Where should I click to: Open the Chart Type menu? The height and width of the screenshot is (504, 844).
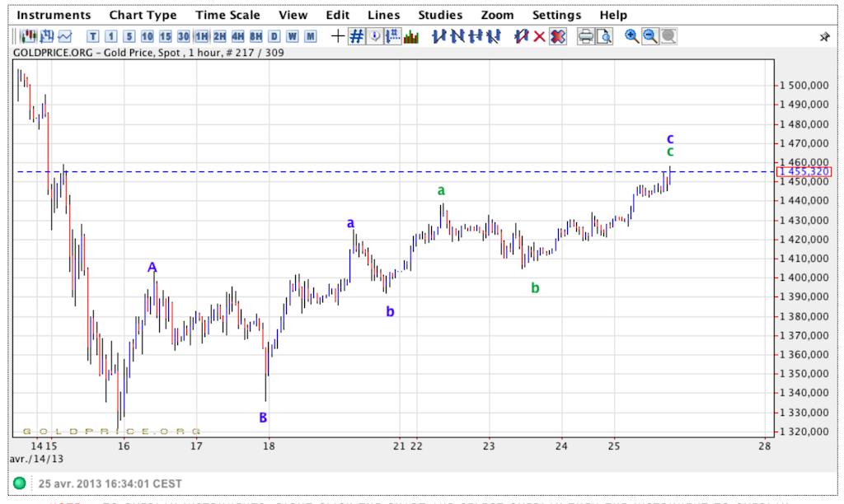coord(143,15)
